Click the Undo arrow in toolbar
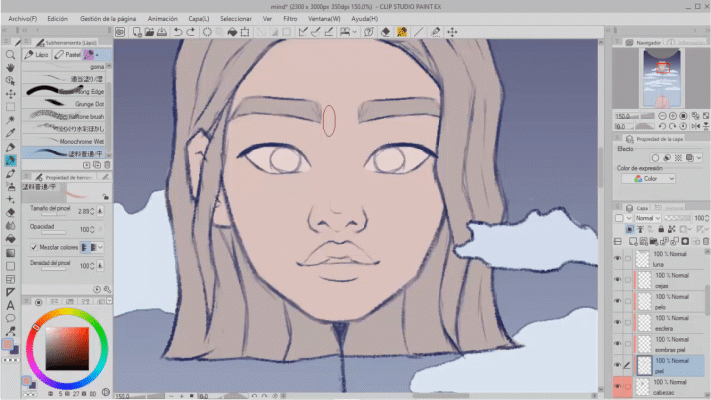This screenshot has width=711, height=400. click(x=178, y=31)
